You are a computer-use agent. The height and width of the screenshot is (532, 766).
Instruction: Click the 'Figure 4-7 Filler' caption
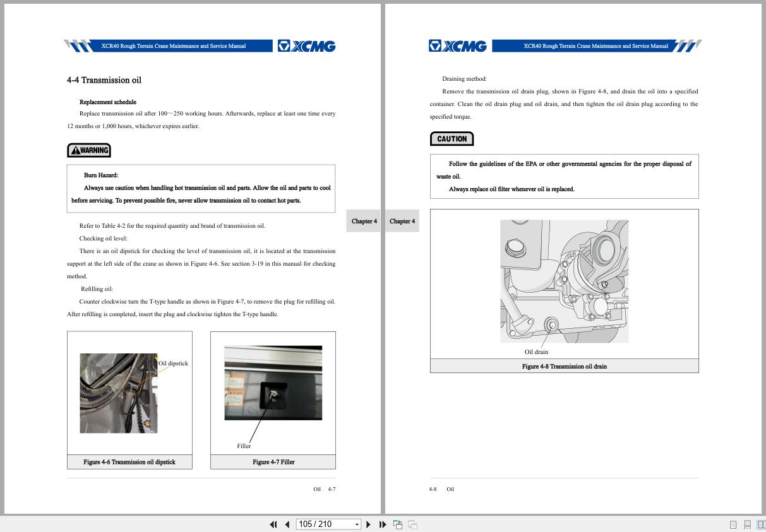(x=273, y=462)
